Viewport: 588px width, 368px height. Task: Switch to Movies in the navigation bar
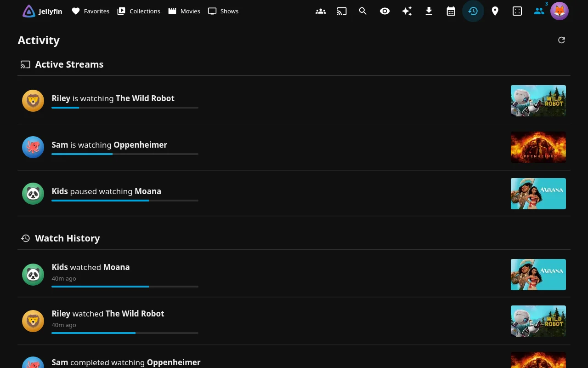[x=184, y=11]
